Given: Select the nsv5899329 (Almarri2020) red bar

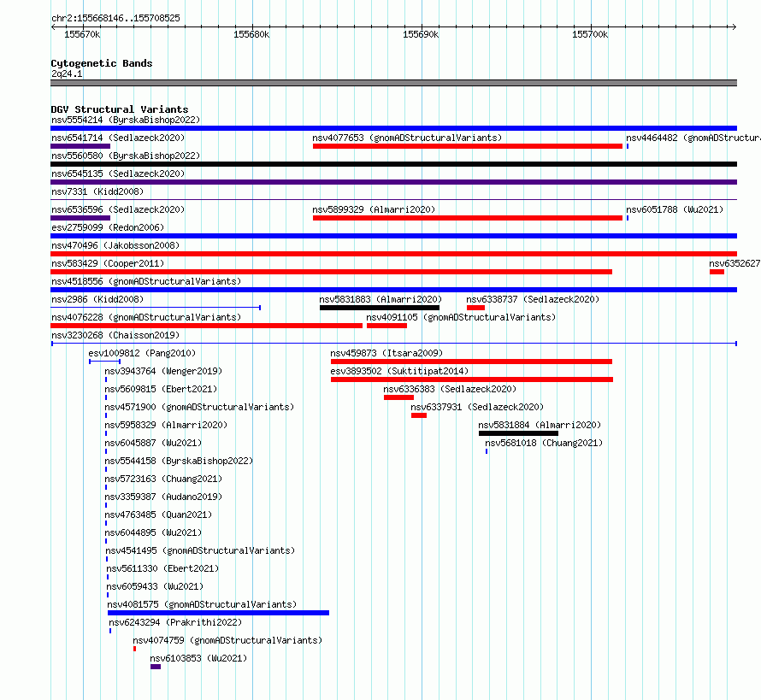Looking at the screenshot, I should pos(468,218).
